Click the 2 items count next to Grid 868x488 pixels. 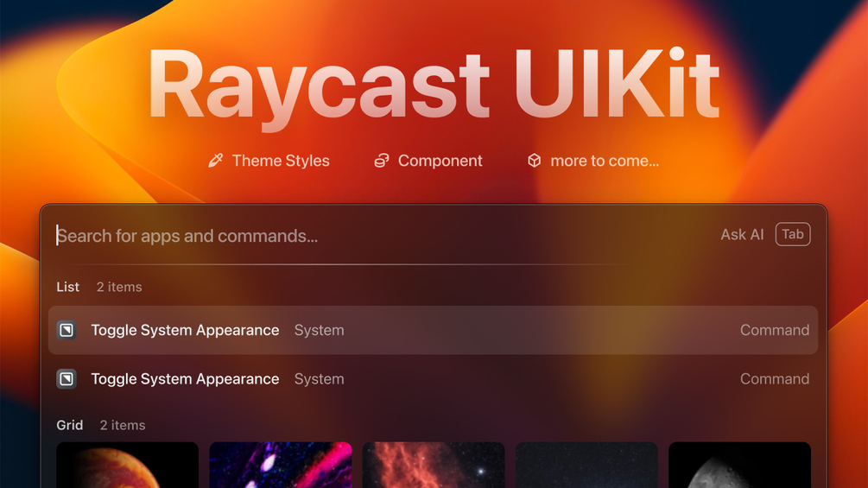tap(123, 425)
